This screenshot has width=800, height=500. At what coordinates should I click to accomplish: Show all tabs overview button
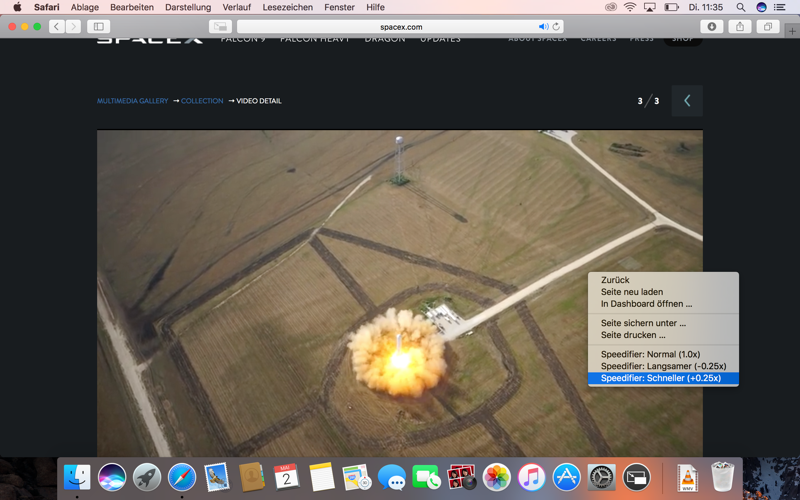coord(768,27)
